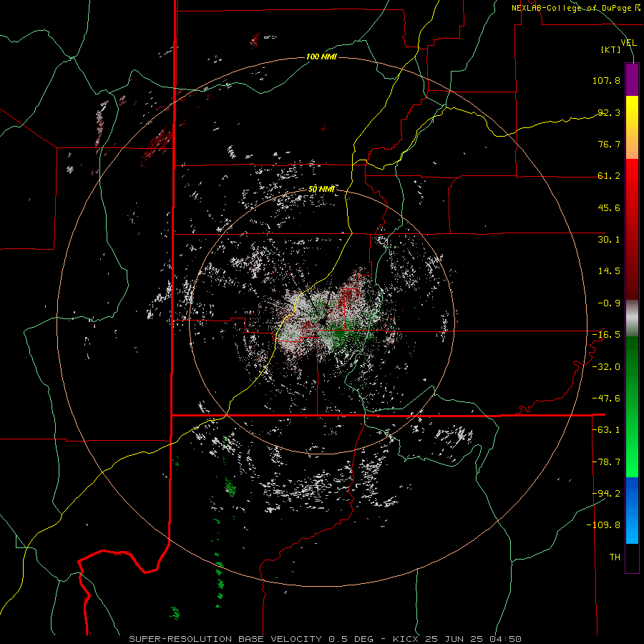Click the -109.8 velocity scale value
Screen dimensions: 644x644
click(603, 525)
